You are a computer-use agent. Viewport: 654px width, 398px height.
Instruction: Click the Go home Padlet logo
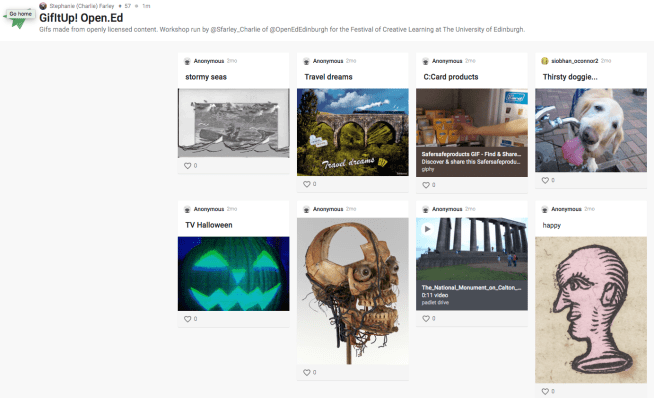[x=18, y=19]
